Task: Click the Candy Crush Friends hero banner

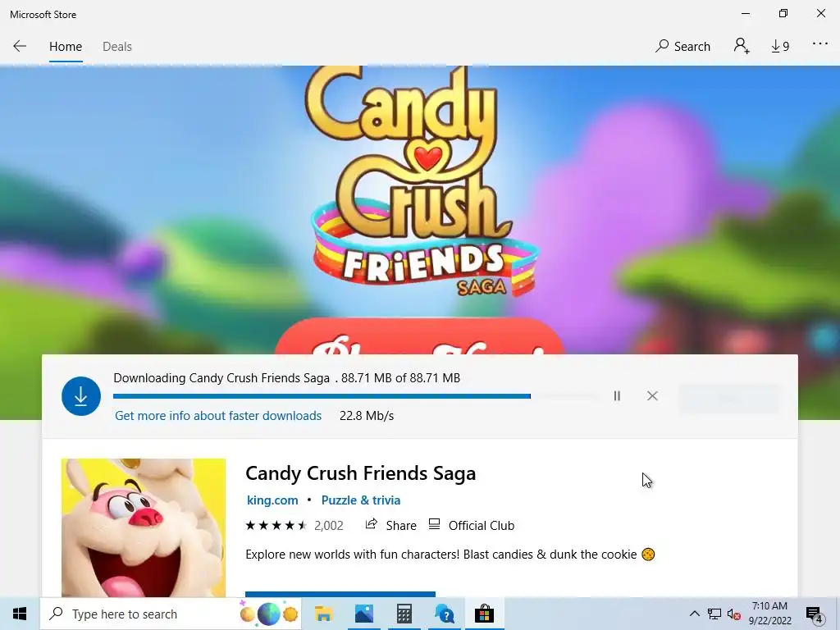Action: coord(420,209)
